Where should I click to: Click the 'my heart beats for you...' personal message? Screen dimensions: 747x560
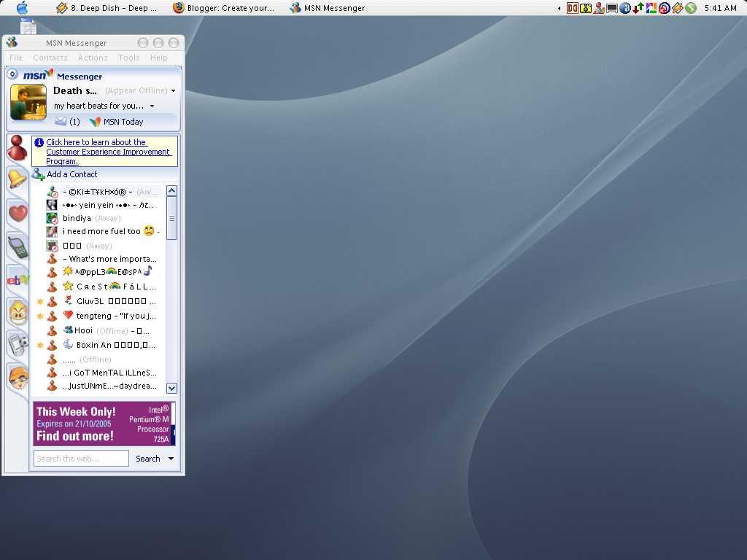pyautogui.click(x=98, y=106)
